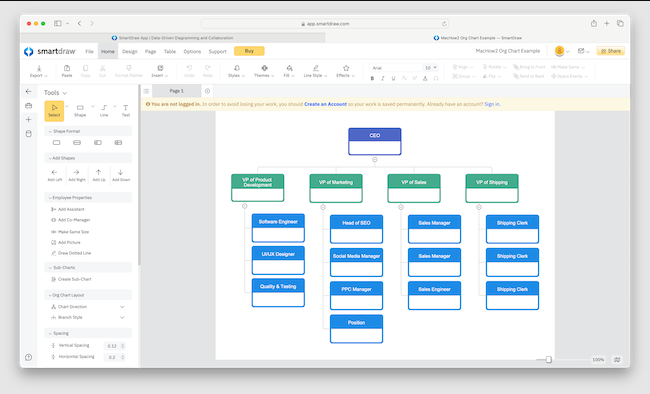Click the plus icon in left sidebar

coord(29,119)
